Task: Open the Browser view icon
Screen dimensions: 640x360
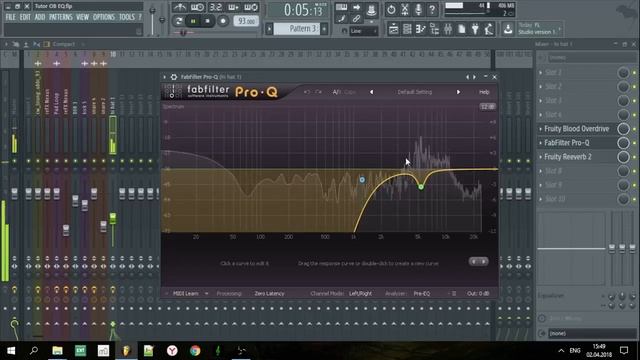Action: [x=434, y=29]
